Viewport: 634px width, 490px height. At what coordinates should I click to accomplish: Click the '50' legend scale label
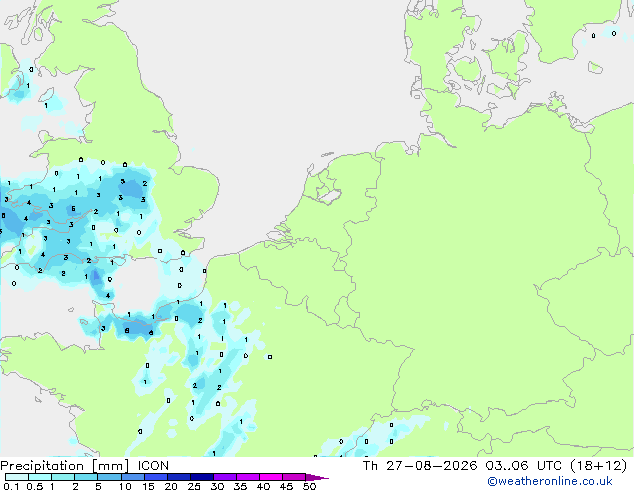pos(309,486)
